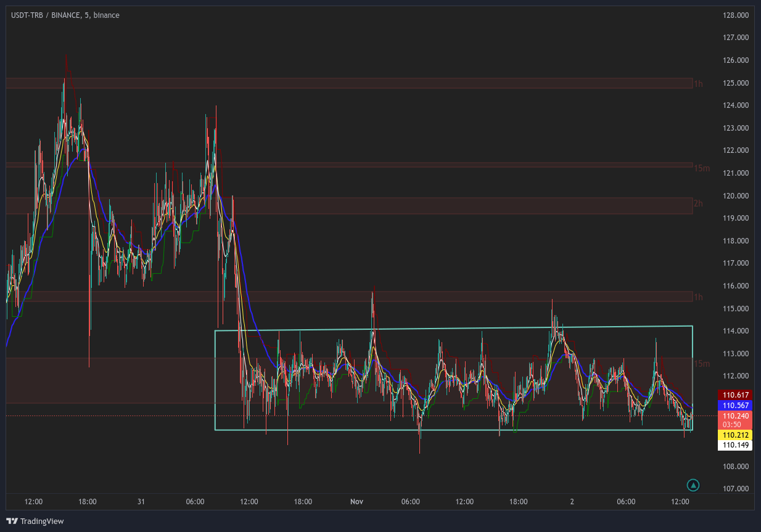Select the white 110.149 price tag
This screenshot has height=532, width=761.
pyautogui.click(x=734, y=445)
